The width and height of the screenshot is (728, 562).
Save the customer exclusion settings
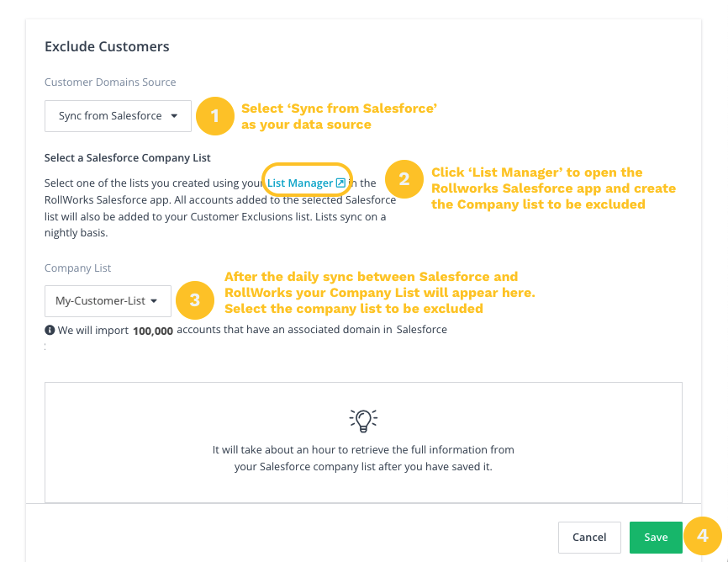(656, 538)
